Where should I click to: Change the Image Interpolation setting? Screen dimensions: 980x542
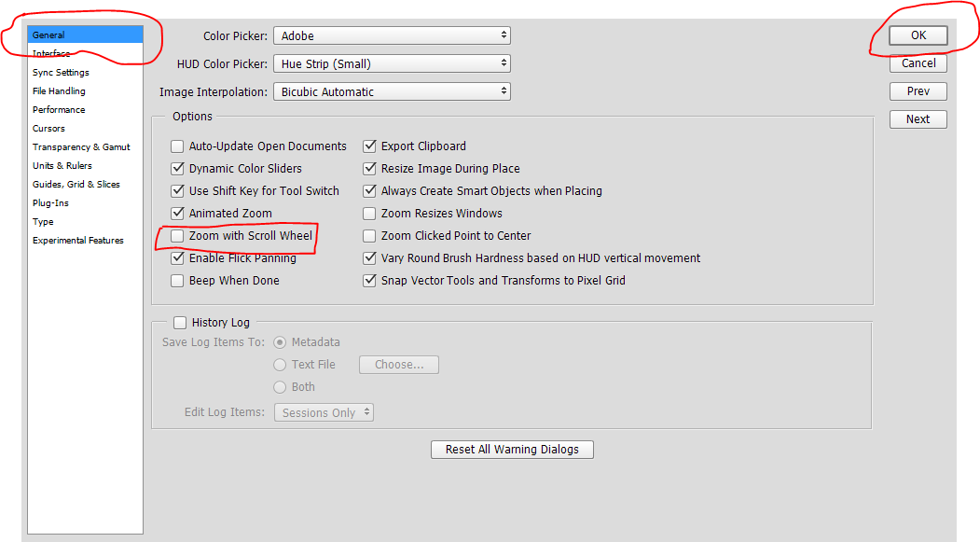coord(391,91)
